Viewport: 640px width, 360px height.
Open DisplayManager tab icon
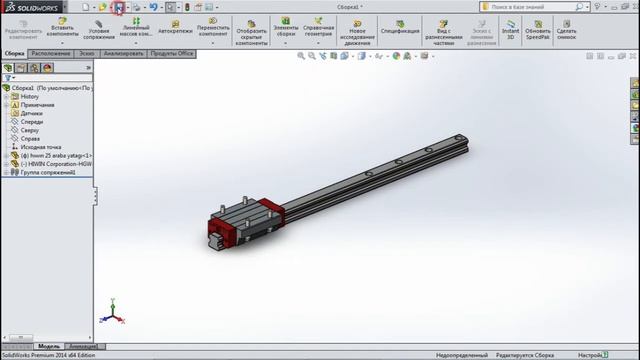(x=47, y=68)
